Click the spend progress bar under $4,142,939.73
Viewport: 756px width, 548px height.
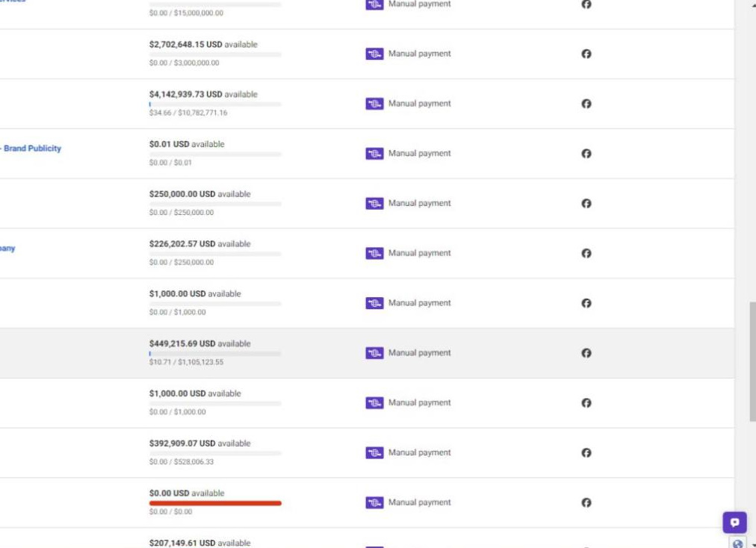pyautogui.click(x=215, y=105)
